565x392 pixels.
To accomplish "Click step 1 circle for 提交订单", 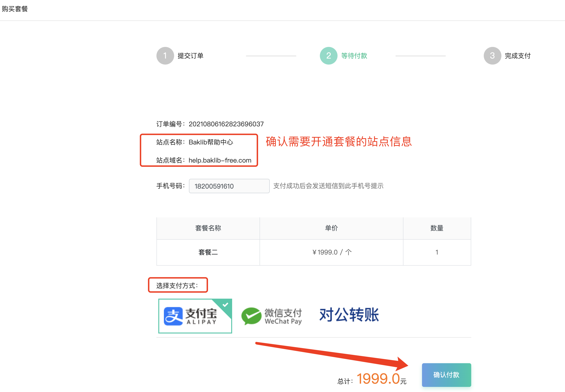I will point(165,56).
